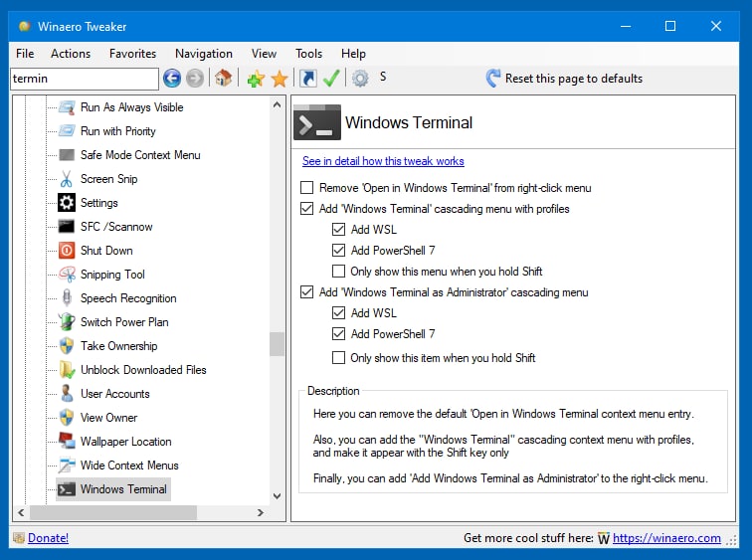Screen dimensions: 752x560
Task: Click the greyed Forward navigation arrow icon
Action: click(195, 79)
